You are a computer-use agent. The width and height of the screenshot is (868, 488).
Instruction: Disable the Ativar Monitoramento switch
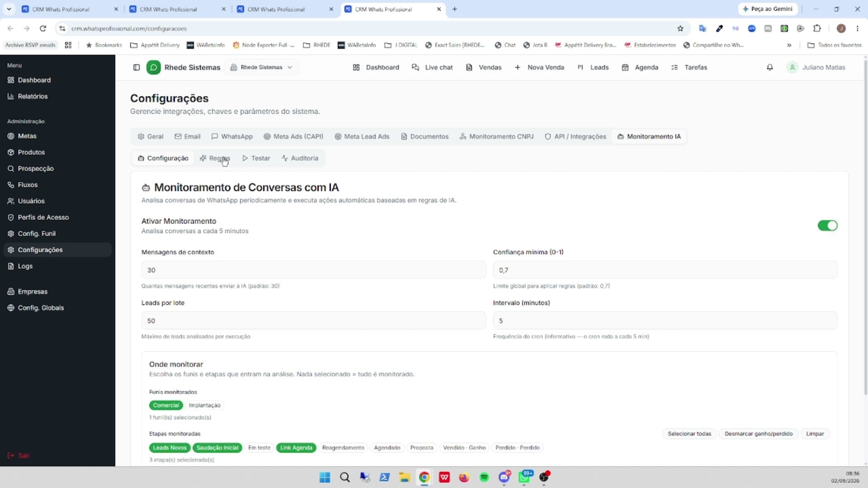(827, 225)
